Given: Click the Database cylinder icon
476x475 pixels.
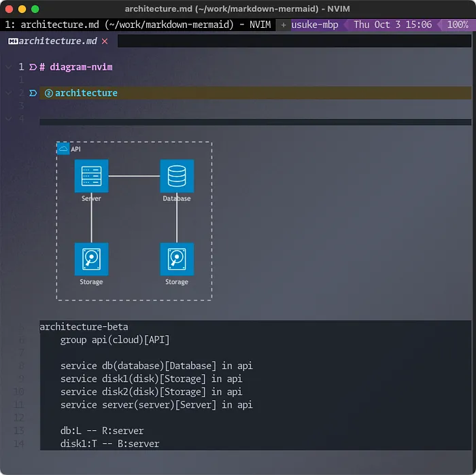Looking at the screenshot, I should [177, 176].
